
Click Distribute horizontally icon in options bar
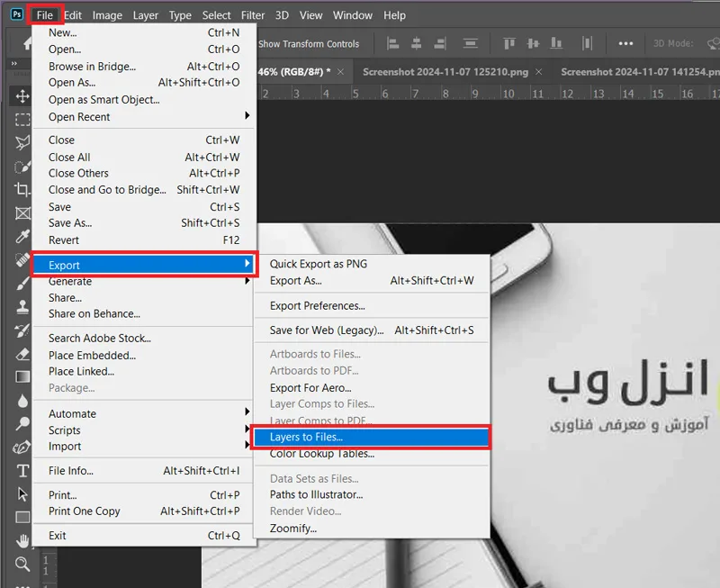coord(587,43)
